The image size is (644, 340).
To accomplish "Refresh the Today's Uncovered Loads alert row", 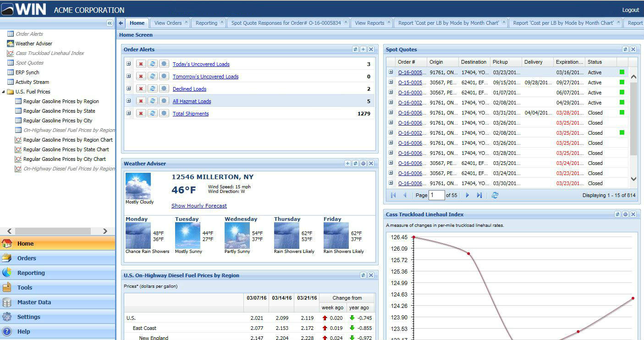I will 153,64.
